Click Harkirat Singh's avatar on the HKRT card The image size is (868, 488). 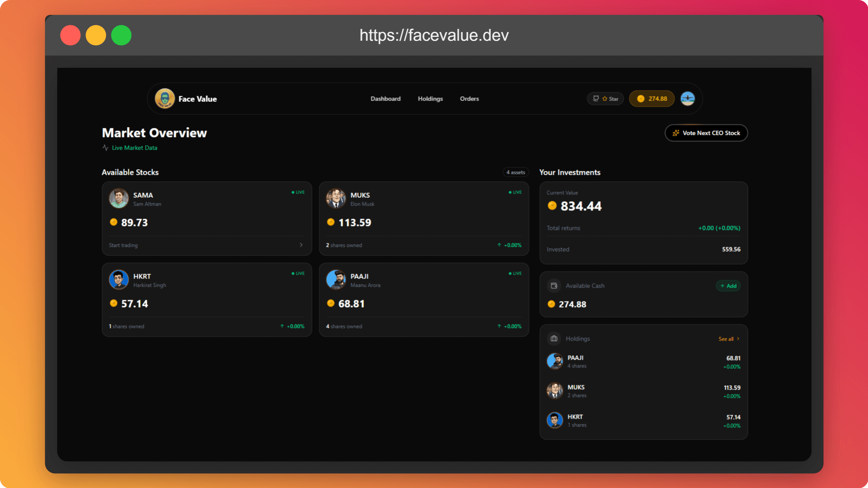tap(119, 280)
